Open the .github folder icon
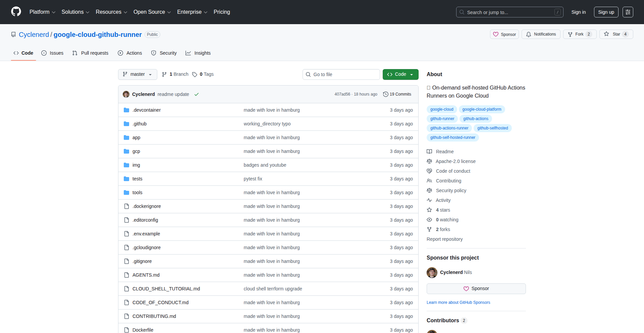644x333 pixels. point(126,123)
